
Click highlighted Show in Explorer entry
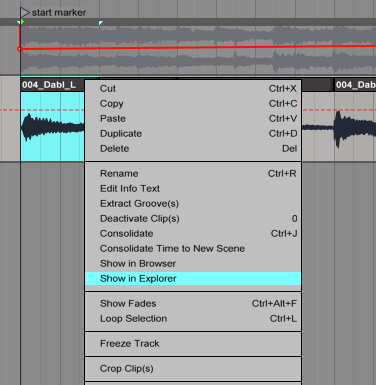click(x=193, y=279)
